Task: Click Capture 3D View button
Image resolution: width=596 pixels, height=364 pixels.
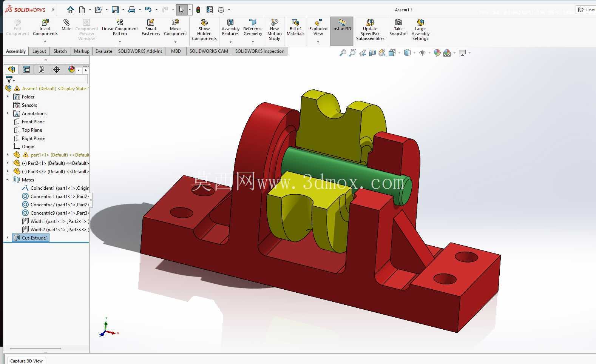Action: [x=26, y=361]
